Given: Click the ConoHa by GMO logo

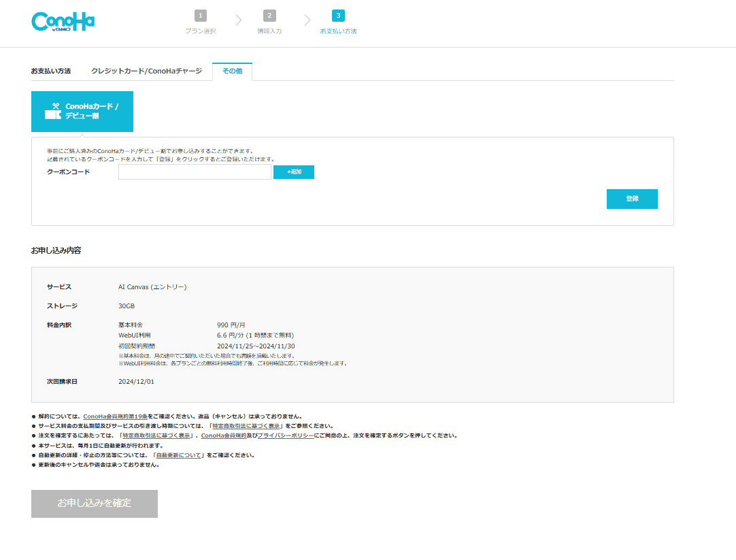Looking at the screenshot, I should pos(63,22).
